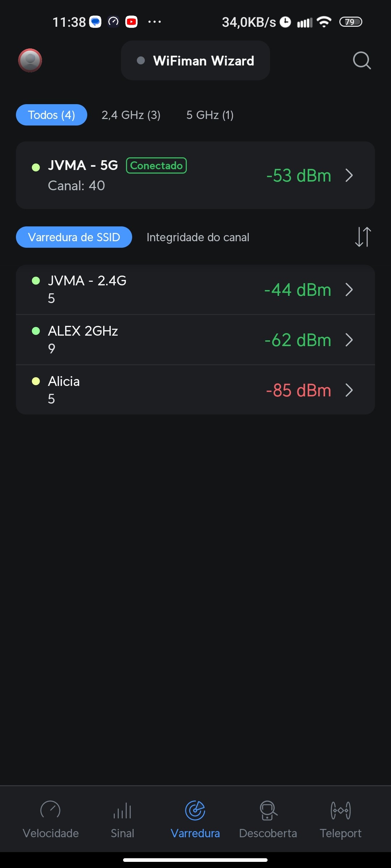The width and height of the screenshot is (391, 868).
Task: Expand JVMA - 5G connected network details
Action: (x=349, y=175)
